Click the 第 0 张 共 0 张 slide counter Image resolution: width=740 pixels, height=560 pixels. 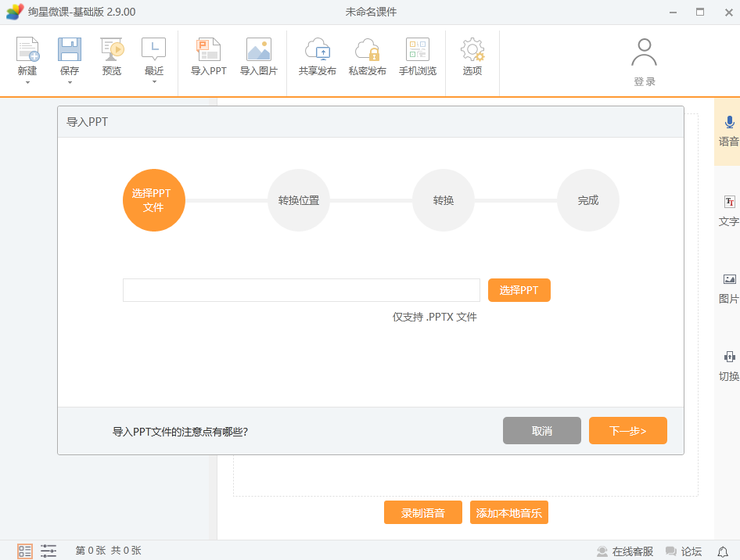tap(109, 551)
